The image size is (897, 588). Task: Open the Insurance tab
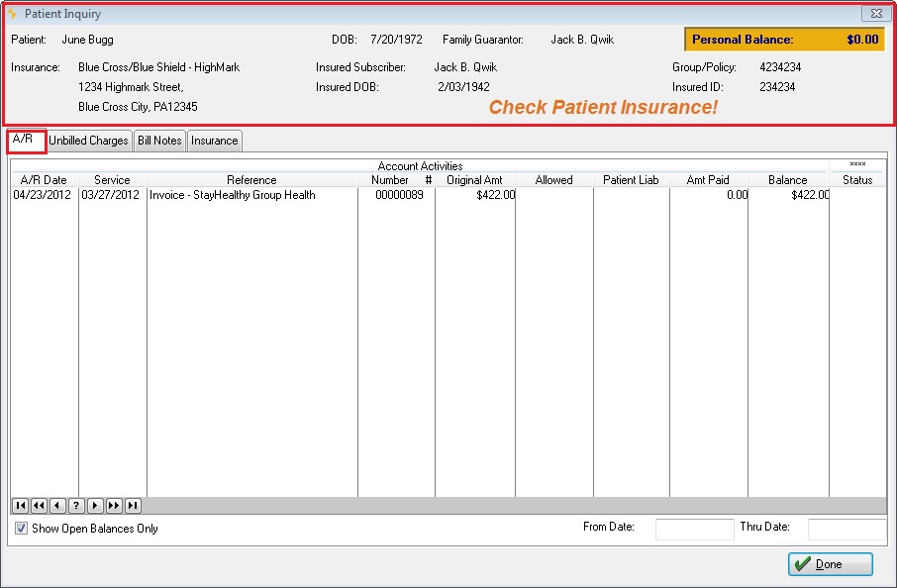tap(215, 141)
